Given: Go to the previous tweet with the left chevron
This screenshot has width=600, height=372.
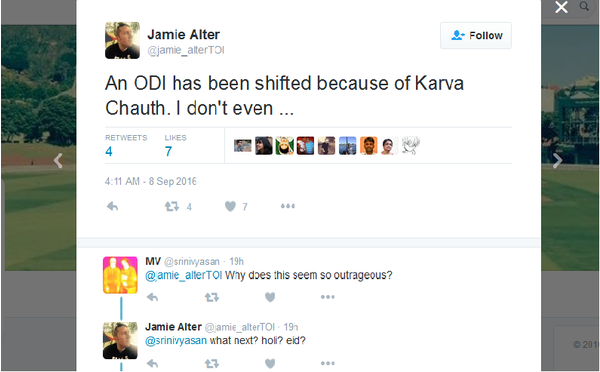Looking at the screenshot, I should click(58, 160).
